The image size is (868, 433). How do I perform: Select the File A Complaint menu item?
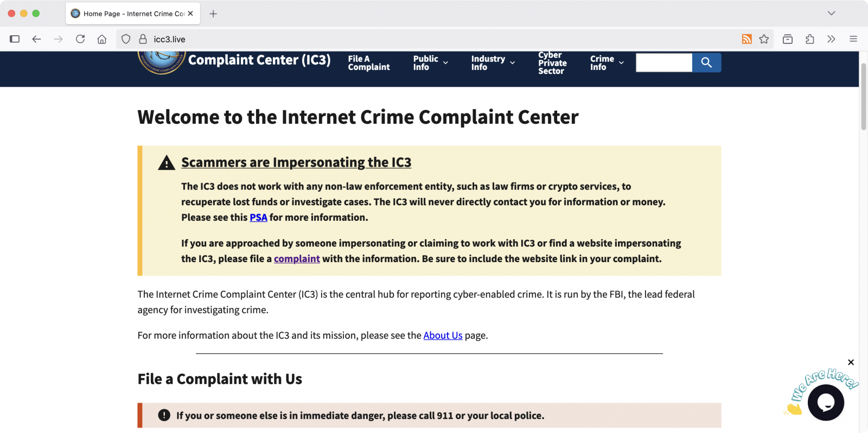[368, 62]
